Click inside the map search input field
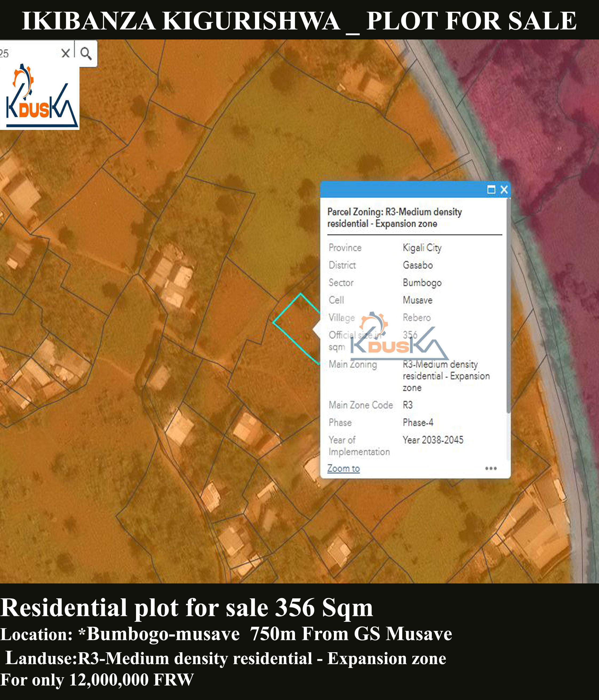This screenshot has height=700, width=599. [29, 53]
